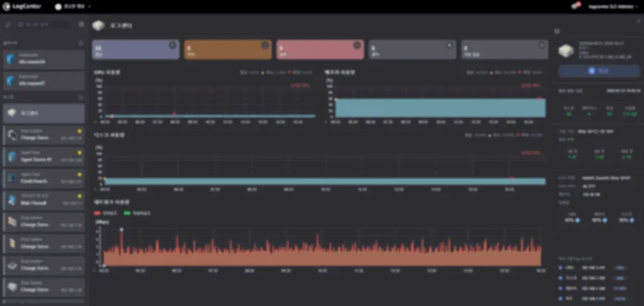Toggle the yellow star on the Agent Server item
This screenshot has width=644, height=306.
coord(79,152)
